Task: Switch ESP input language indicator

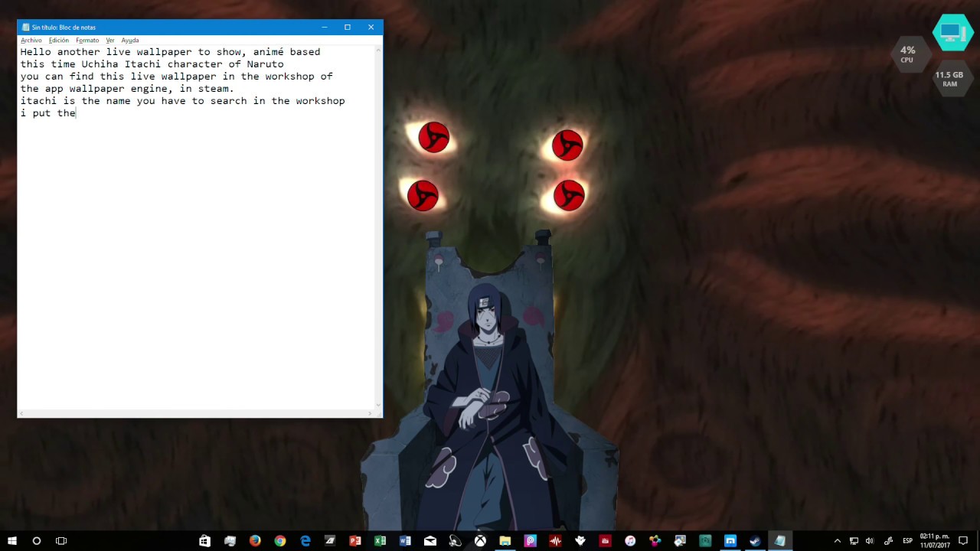Action: (908, 540)
